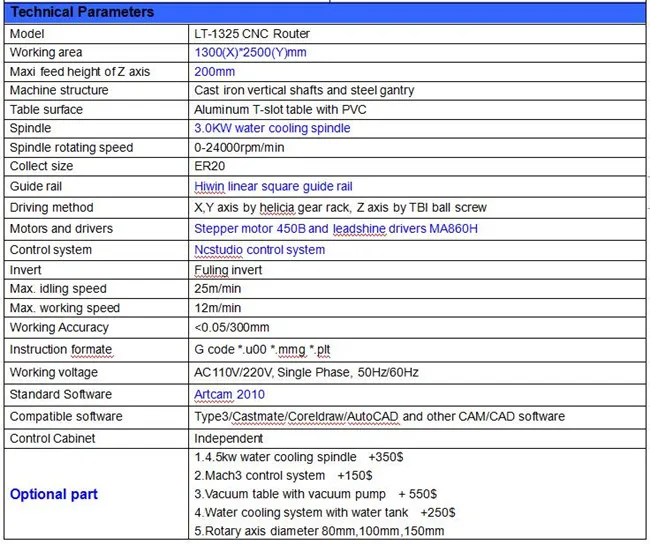Click 'Stepper motor 450B and leadshine drivers MA860H'

click(336, 228)
